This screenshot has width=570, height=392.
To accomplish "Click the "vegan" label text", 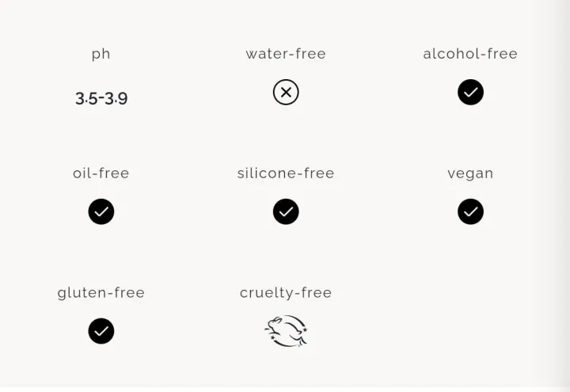I will 470,173.
